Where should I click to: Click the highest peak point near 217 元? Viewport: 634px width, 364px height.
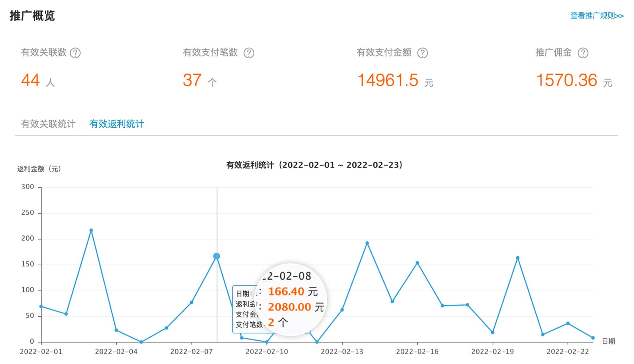click(91, 230)
